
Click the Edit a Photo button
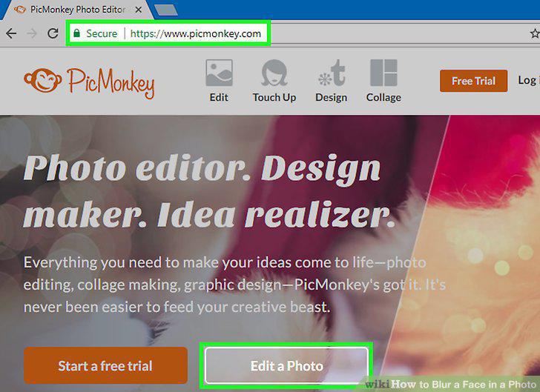point(286,365)
